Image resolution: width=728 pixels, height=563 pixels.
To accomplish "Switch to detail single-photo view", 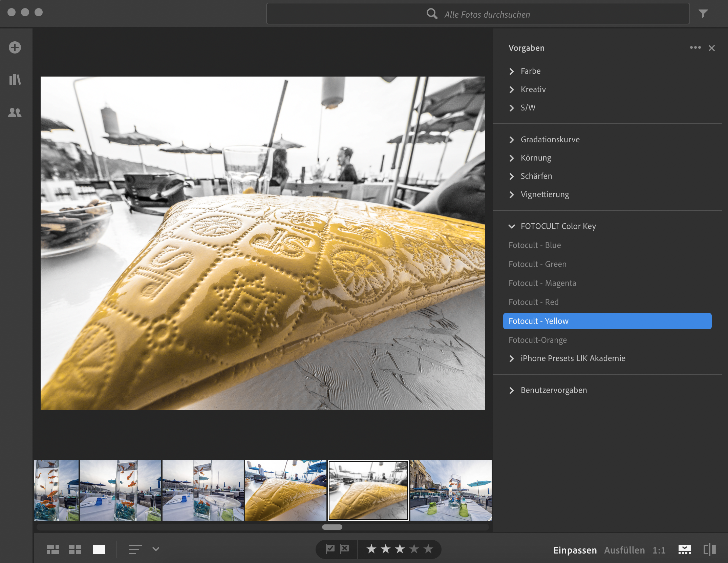I will coord(99,549).
